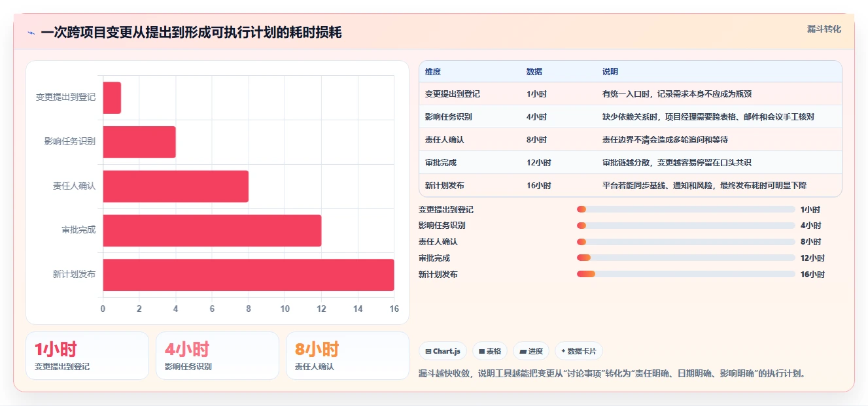868x406 pixels.
Task: Click 12小时 value beside the 审批完成 progress bar
Action: [x=812, y=258]
